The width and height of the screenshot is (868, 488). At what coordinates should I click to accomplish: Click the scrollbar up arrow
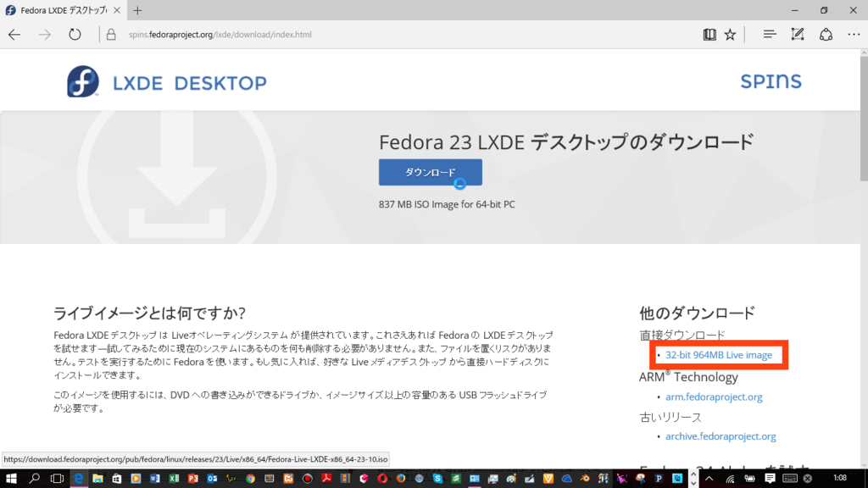[864, 53]
